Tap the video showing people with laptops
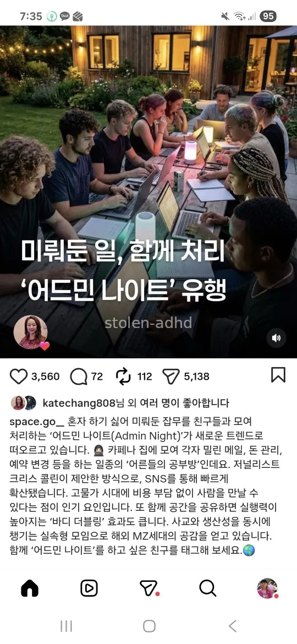The image size is (297, 644). tap(148, 192)
